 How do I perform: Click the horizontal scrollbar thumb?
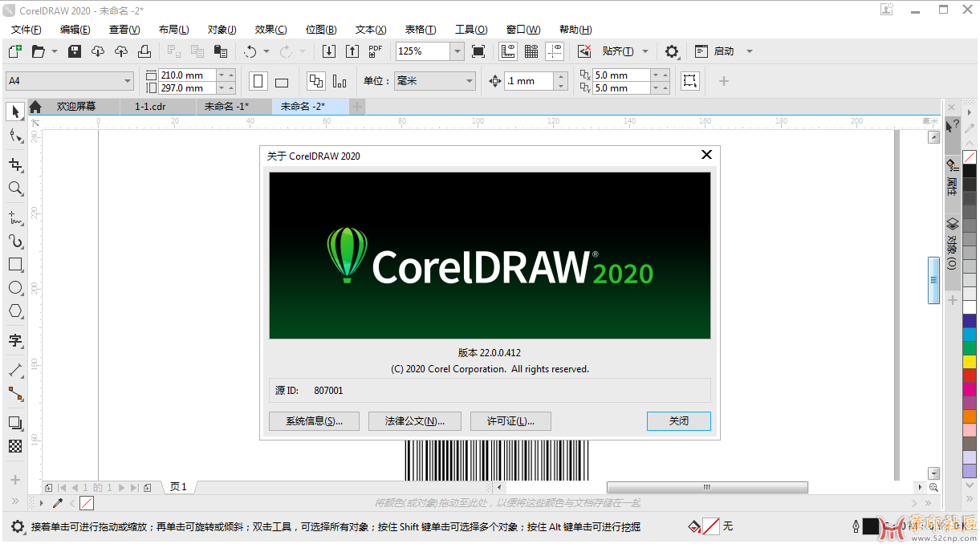[707, 487]
